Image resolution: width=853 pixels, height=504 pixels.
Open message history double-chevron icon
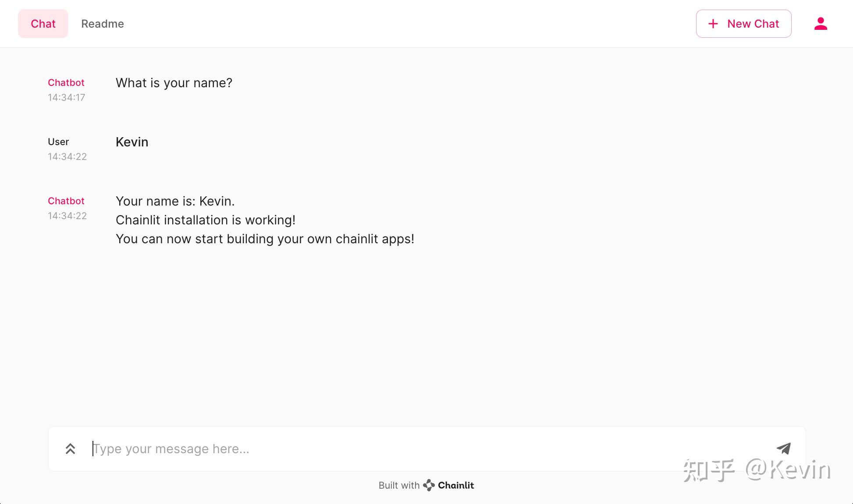pyautogui.click(x=70, y=449)
